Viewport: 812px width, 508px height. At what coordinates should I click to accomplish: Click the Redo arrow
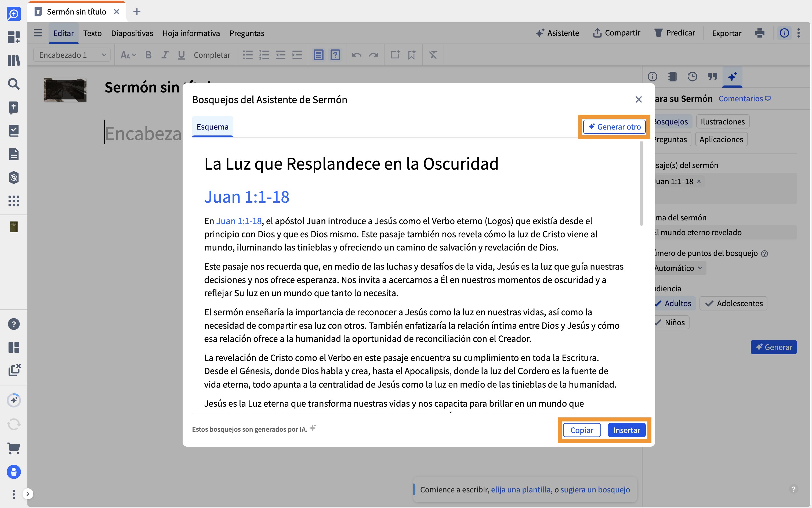coord(374,55)
